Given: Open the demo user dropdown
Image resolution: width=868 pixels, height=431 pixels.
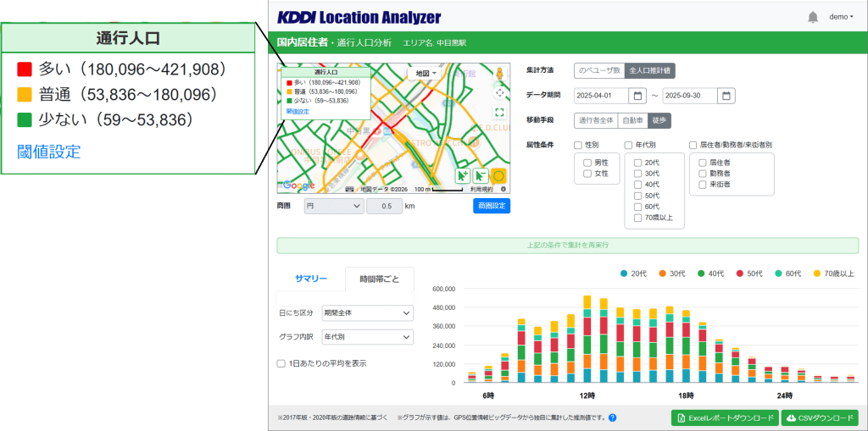Looking at the screenshot, I should [x=841, y=17].
